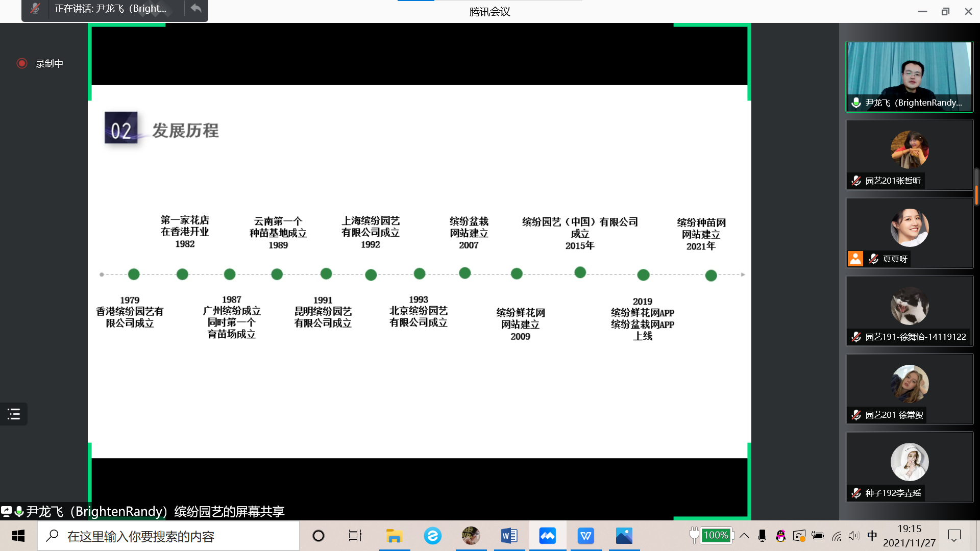Select 尹龙飞 speaker video thumbnail
The width and height of the screenshot is (980, 551).
(909, 77)
